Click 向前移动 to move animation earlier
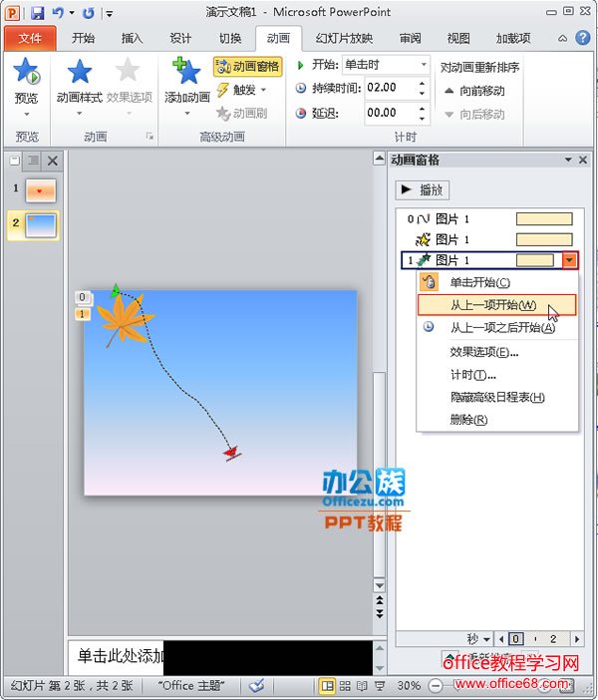 (x=475, y=91)
